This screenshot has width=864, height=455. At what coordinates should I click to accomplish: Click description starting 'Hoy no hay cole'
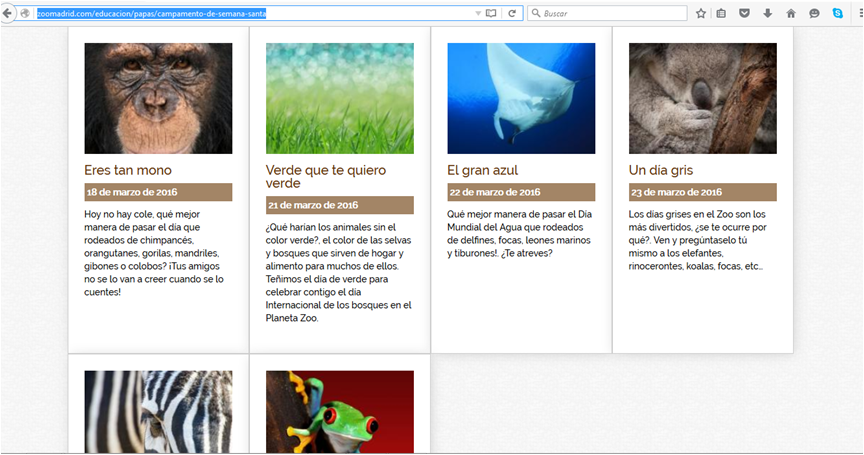coord(154,253)
